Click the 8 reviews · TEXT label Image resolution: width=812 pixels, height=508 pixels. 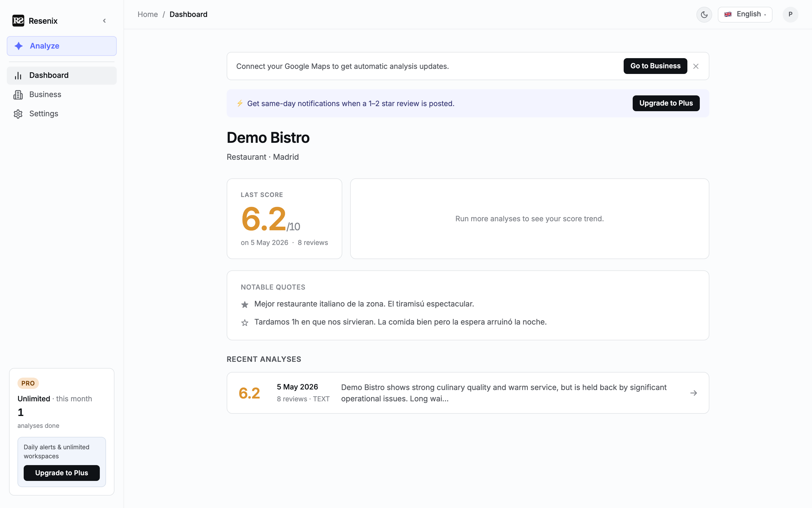pyautogui.click(x=303, y=399)
